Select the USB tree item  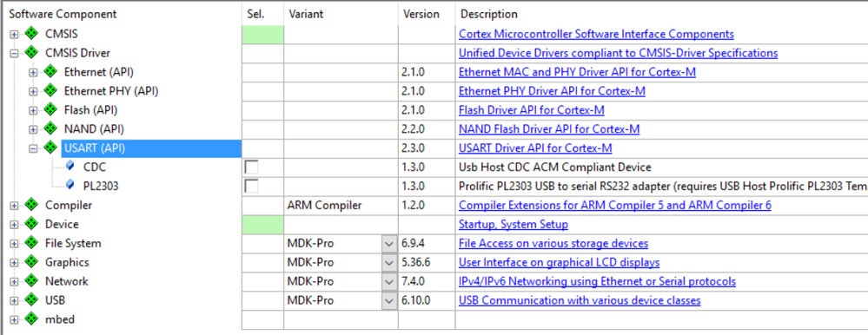coord(55,300)
